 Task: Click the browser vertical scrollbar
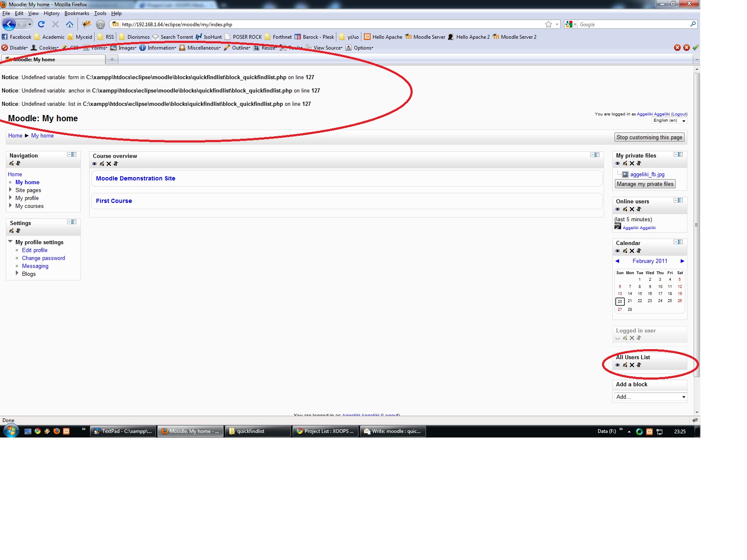coord(697,225)
